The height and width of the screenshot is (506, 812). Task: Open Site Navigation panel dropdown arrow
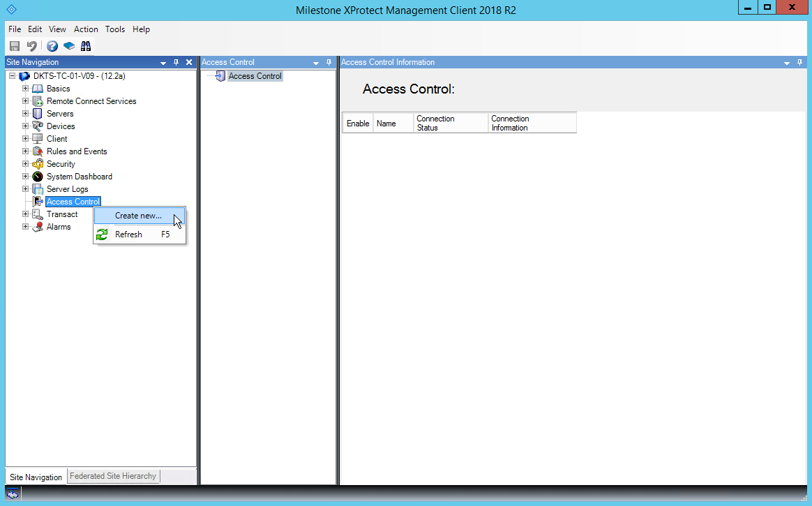pos(163,63)
